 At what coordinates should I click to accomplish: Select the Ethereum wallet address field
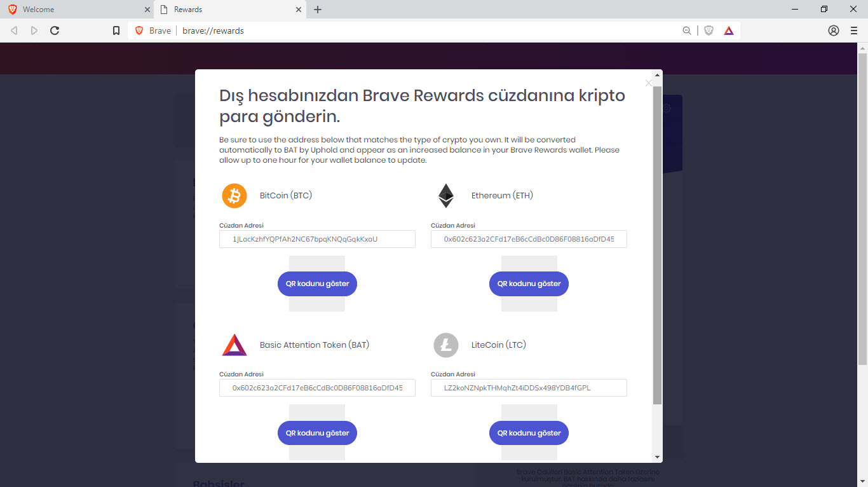(x=529, y=239)
